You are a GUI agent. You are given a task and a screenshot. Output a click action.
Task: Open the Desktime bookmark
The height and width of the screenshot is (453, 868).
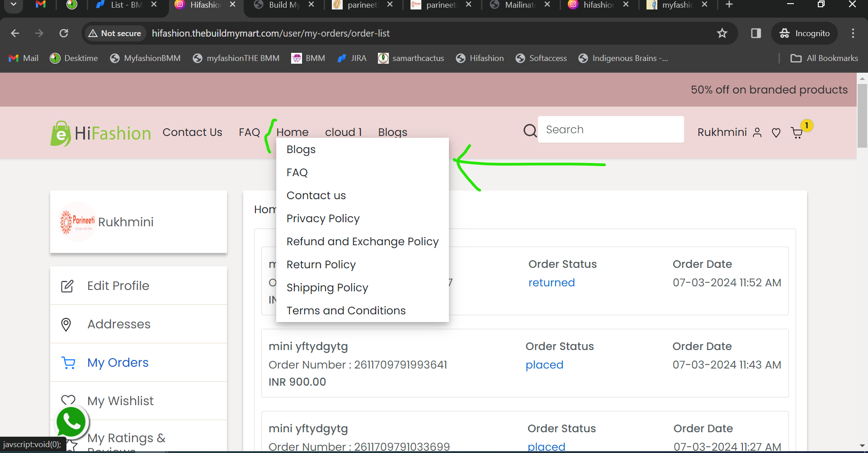74,58
